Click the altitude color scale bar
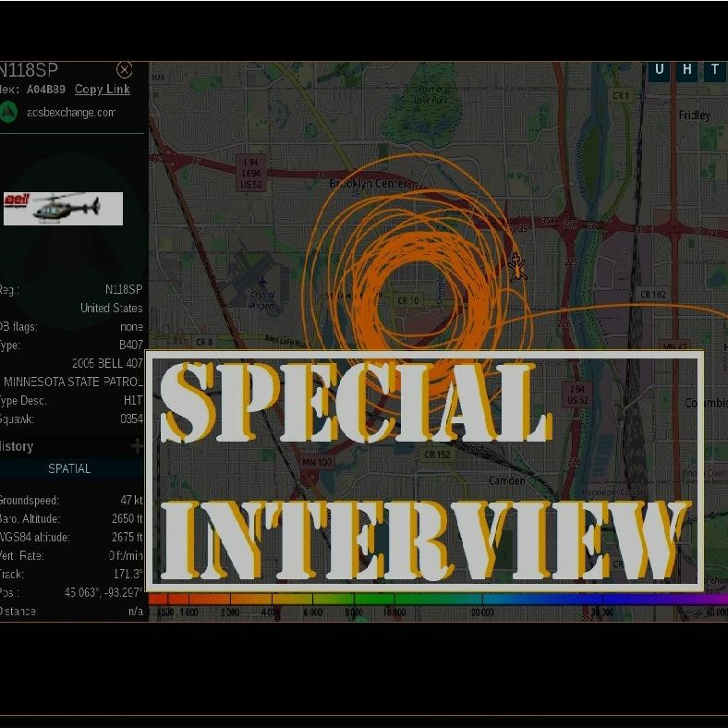Image resolution: width=728 pixels, height=728 pixels. click(437, 599)
